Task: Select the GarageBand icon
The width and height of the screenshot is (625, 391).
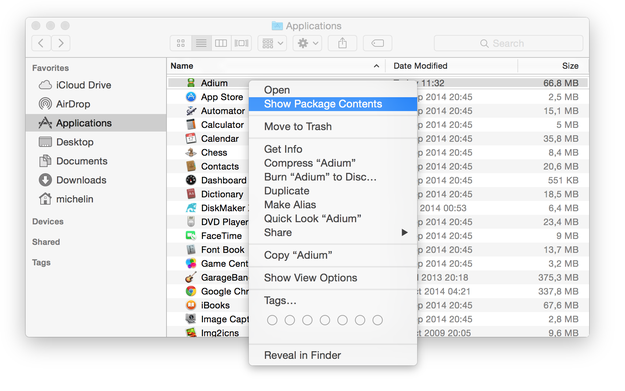Action: 191,277
